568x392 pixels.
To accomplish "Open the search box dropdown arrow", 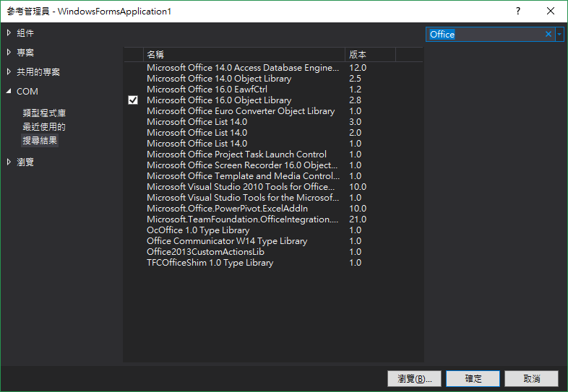I will [x=559, y=35].
